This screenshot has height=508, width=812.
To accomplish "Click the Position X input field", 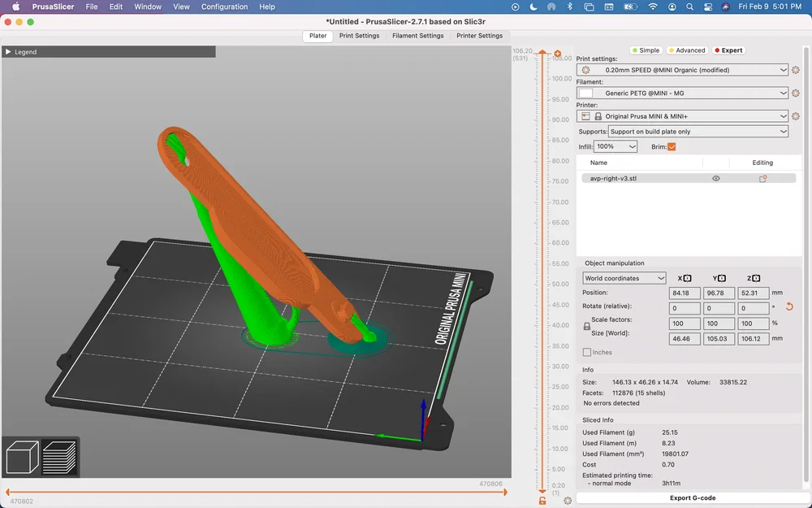I will (x=685, y=293).
